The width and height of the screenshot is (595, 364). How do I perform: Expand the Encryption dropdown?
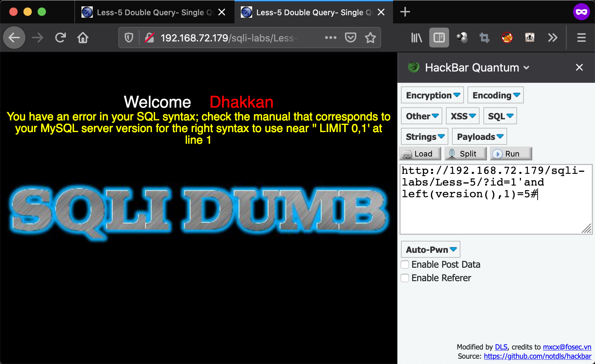point(432,95)
